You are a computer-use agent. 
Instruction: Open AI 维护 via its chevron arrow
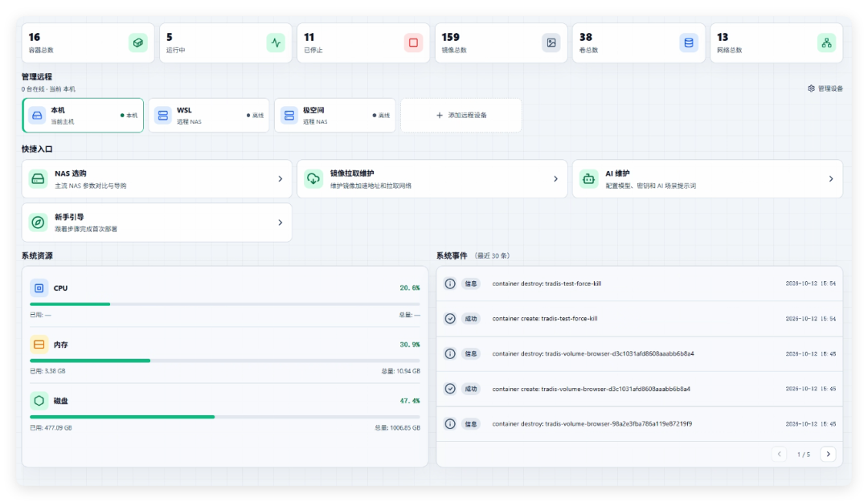click(x=830, y=179)
